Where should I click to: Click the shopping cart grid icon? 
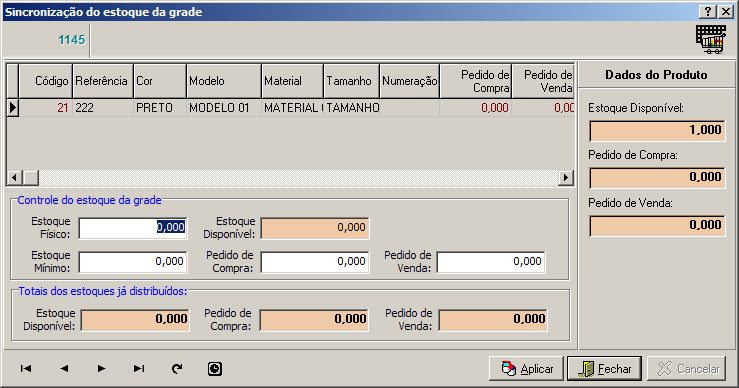click(x=711, y=40)
